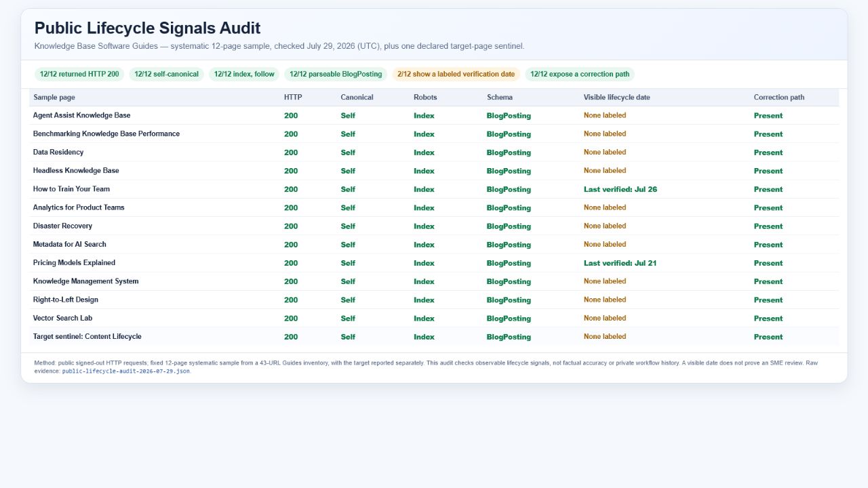Select the 'Agent Assist Knowledge Base' row title
The width and height of the screenshot is (868, 488).
82,116
